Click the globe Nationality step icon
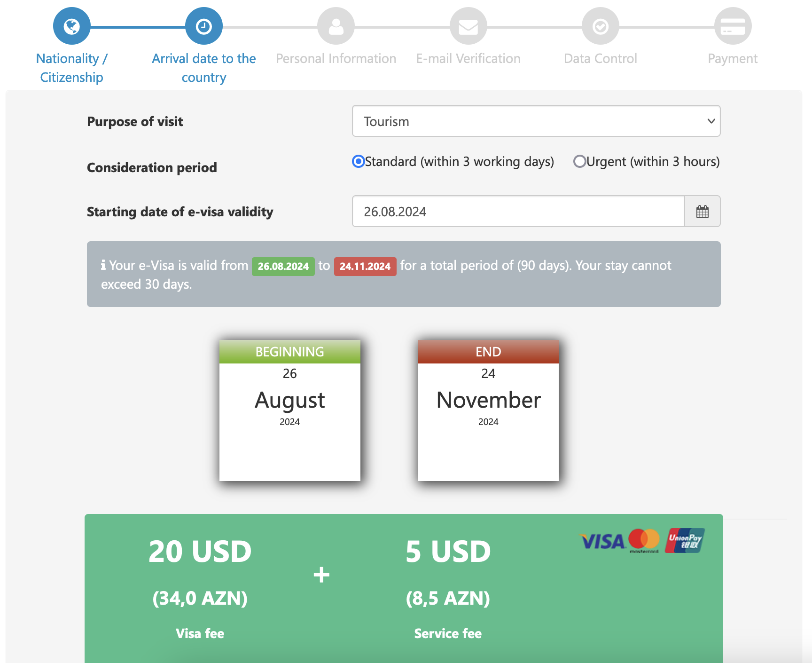This screenshot has height=663, width=812. point(71,26)
